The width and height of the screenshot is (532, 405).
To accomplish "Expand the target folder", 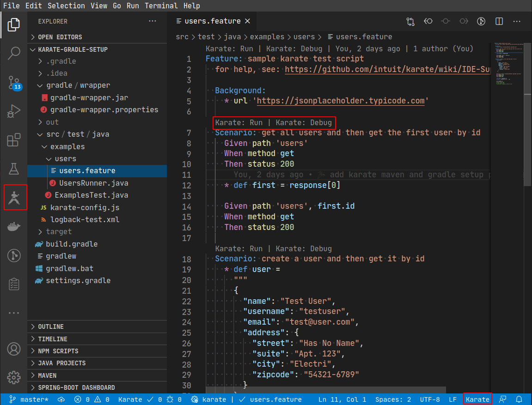I will 59,231.
